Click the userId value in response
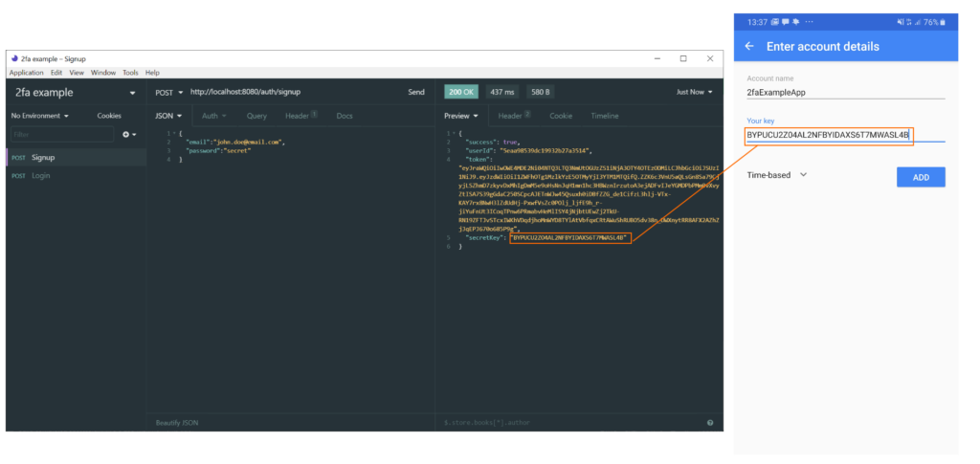980x464 pixels. 545,150
